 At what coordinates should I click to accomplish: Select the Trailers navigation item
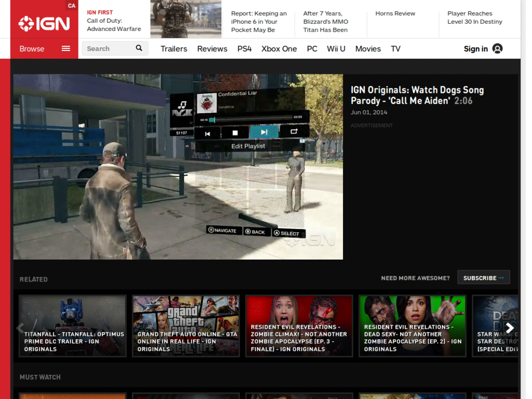click(174, 48)
